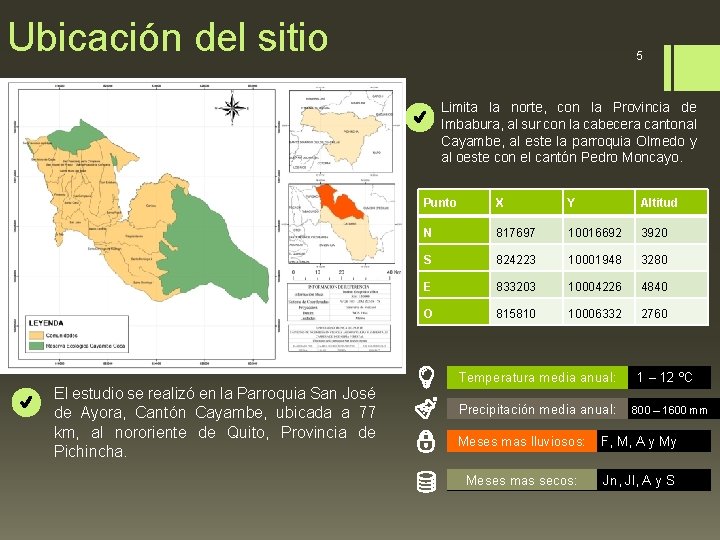The height and width of the screenshot is (540, 720).
Task: Click the checkmark bullet next to 'El estudio se realizó'
Action: click(x=26, y=402)
